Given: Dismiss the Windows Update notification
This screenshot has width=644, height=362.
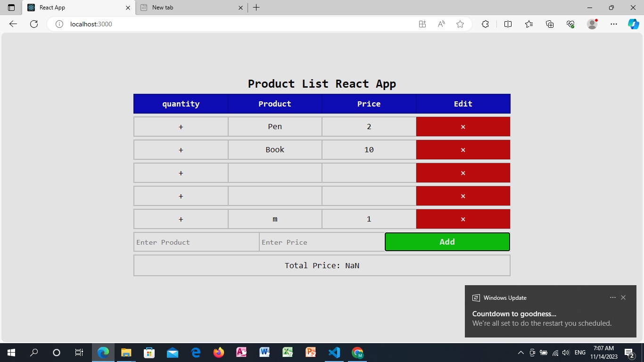Looking at the screenshot, I should (623, 297).
